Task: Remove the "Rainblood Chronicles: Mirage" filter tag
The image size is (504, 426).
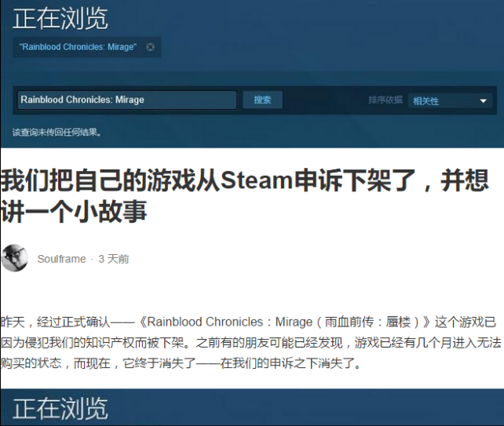Action: pos(150,47)
